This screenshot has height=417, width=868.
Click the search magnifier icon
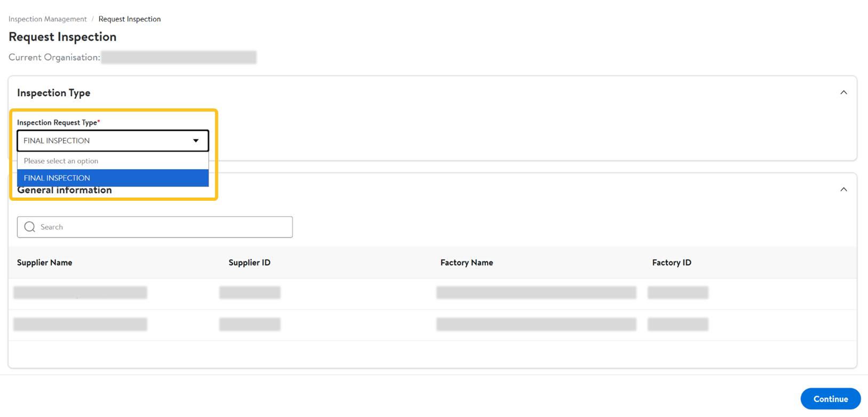click(30, 227)
